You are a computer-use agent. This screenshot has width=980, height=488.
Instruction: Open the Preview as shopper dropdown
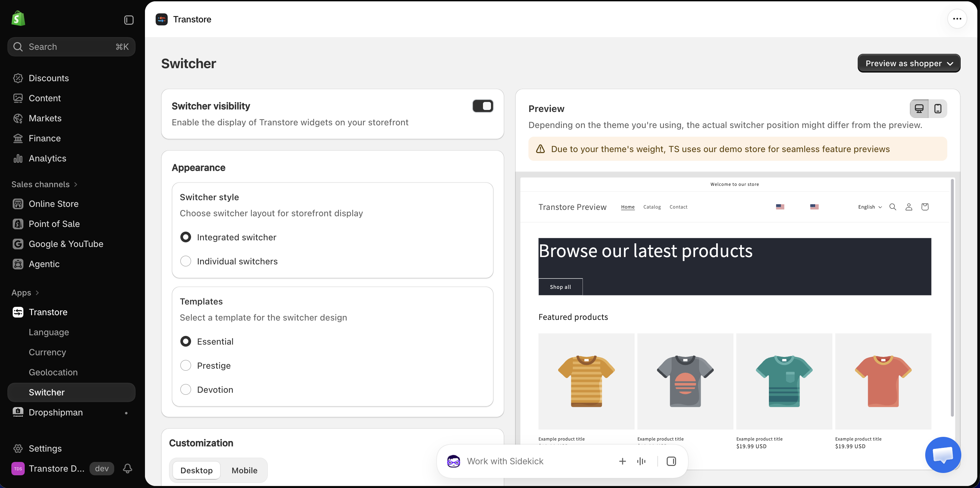pos(909,63)
